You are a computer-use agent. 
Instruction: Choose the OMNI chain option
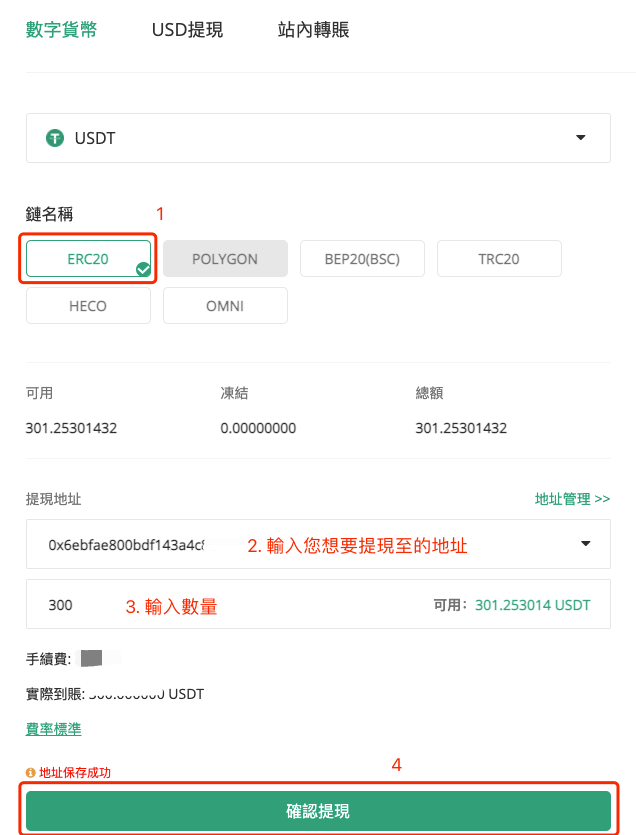click(x=225, y=306)
